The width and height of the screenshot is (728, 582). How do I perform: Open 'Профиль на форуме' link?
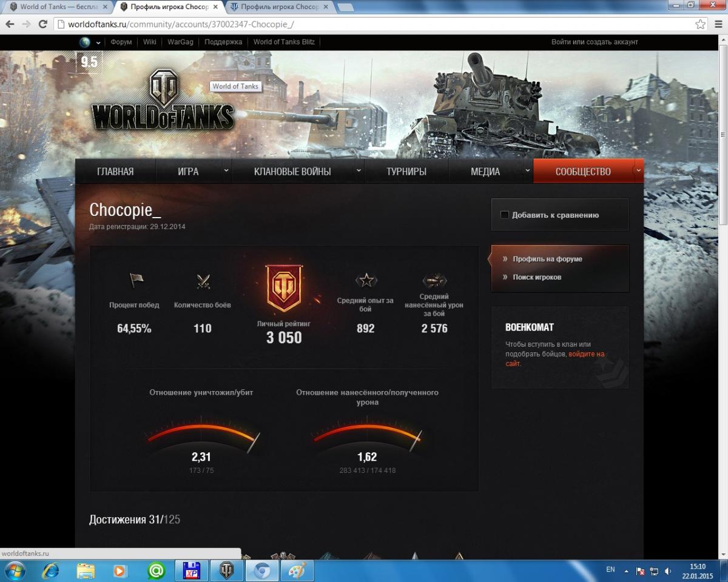point(547,259)
